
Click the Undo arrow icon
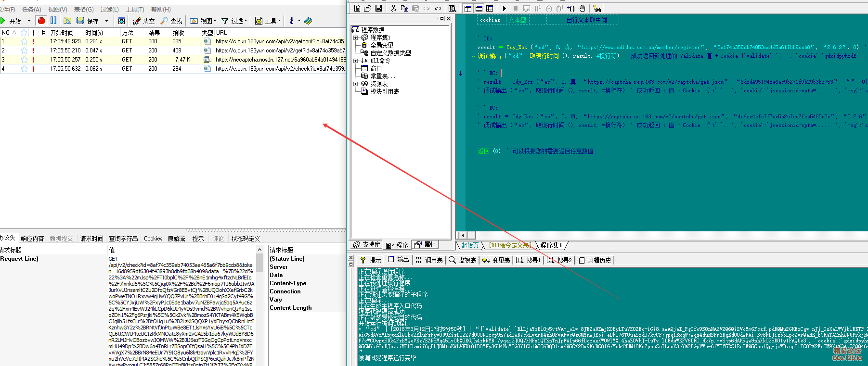tap(437, 8)
